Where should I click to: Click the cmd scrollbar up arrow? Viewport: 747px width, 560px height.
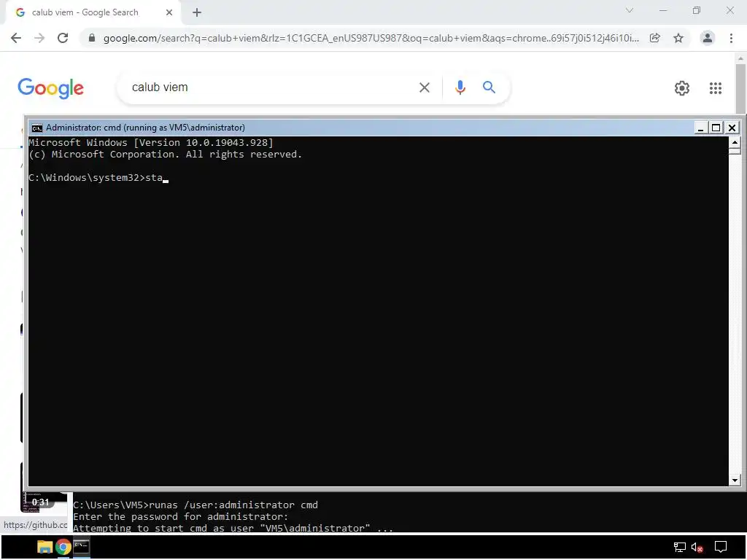click(735, 142)
